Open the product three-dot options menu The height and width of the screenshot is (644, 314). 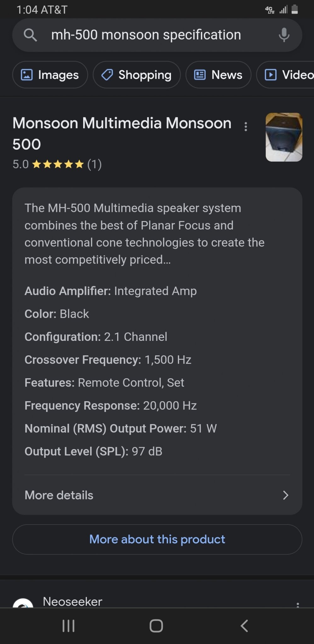(x=246, y=127)
